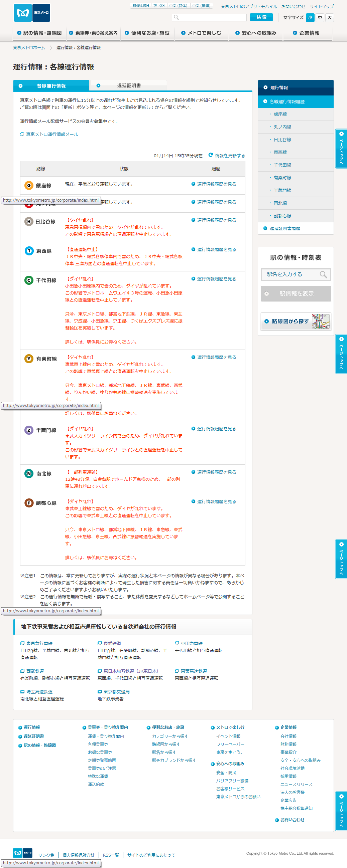347x868 pixels.
Task: Focus the header site search field
Action: 209,17
